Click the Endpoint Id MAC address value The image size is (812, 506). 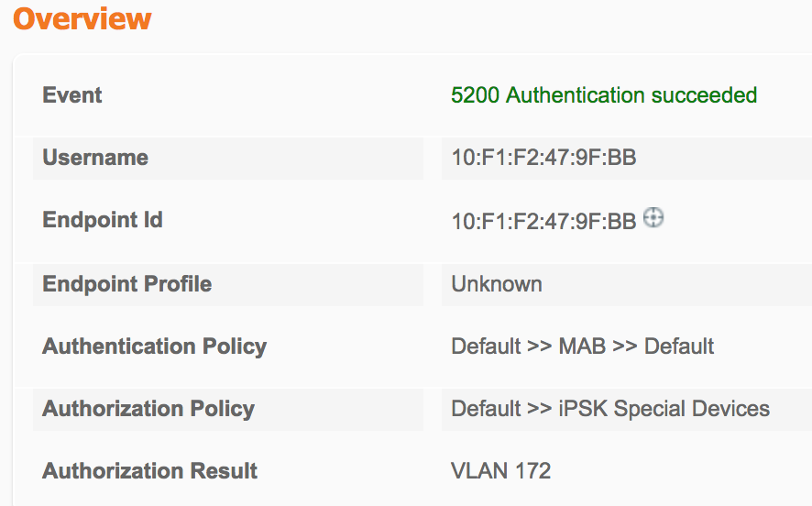pos(543,222)
